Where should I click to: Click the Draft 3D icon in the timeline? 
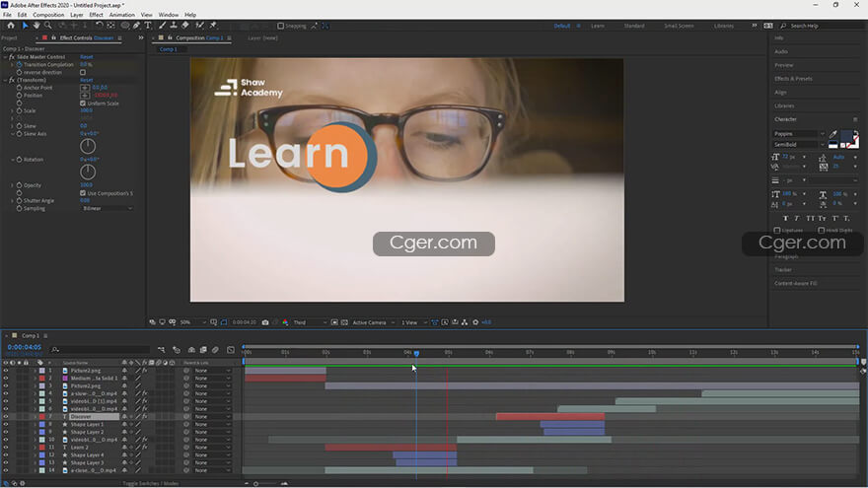(x=177, y=350)
